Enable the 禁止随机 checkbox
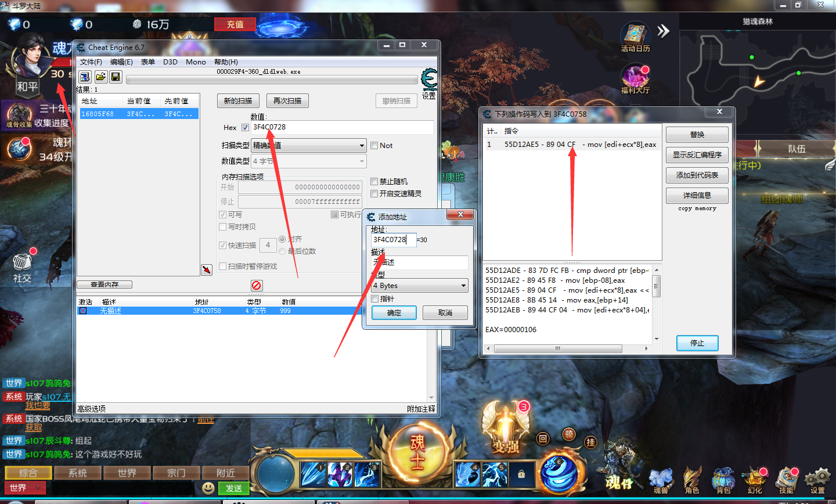 pos(374,182)
